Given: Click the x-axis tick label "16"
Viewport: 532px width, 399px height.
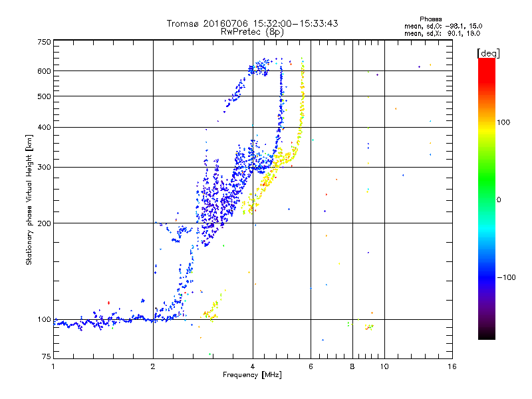Looking at the screenshot, I should click(x=452, y=366).
